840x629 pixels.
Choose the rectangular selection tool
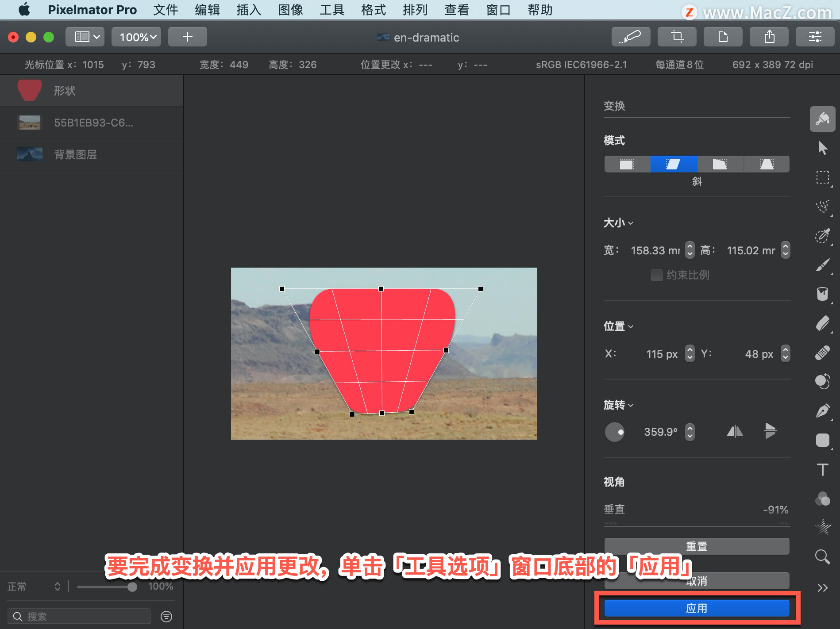[x=822, y=177]
